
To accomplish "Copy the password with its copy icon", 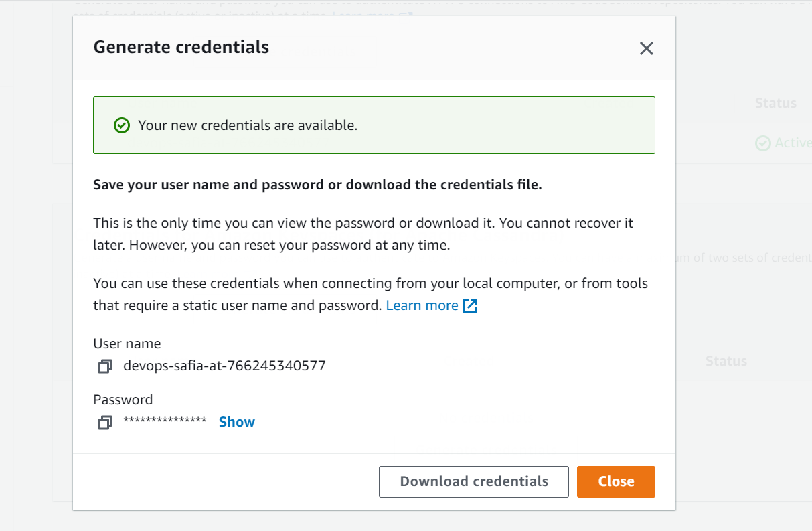I will (104, 423).
